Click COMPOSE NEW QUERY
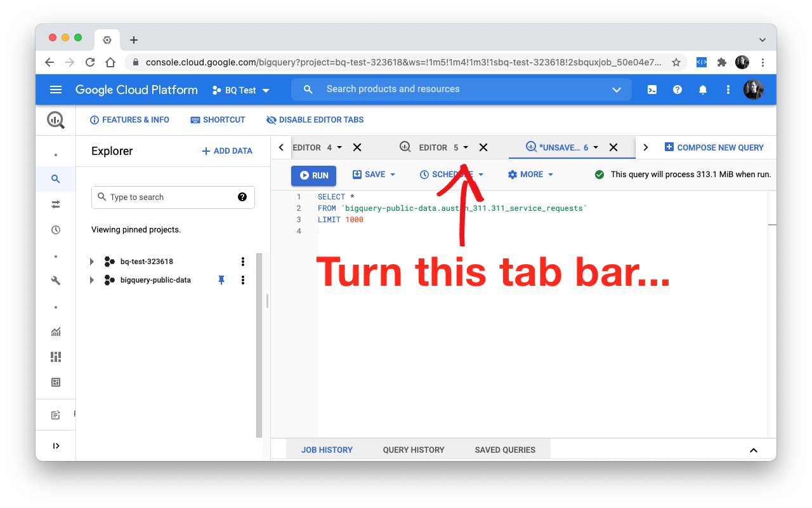Screen dimensions: 812x508 714,147
